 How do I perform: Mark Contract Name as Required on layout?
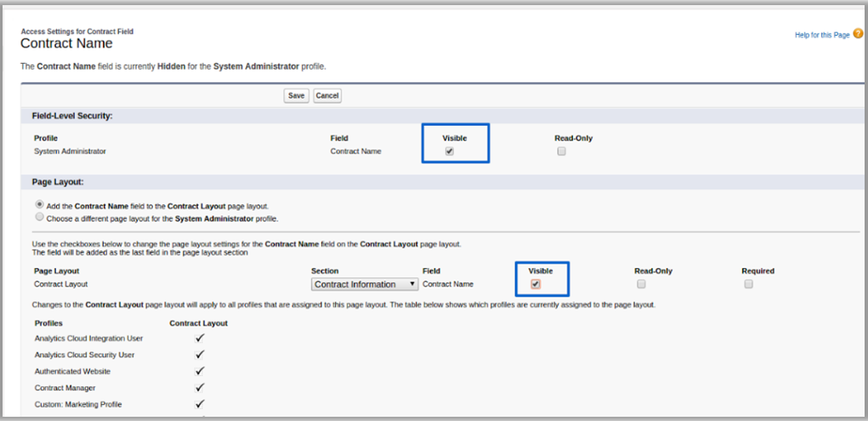[748, 284]
